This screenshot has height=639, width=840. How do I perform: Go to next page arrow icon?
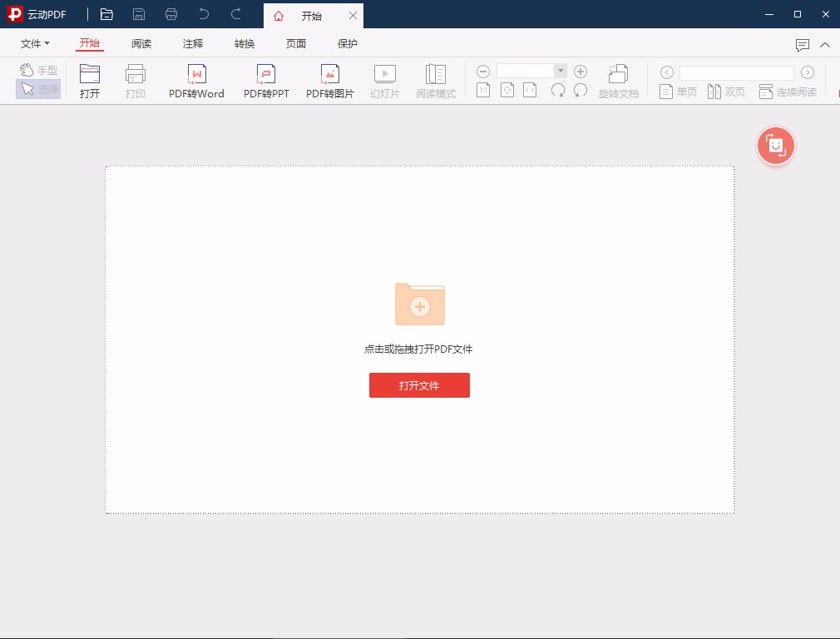coord(808,72)
